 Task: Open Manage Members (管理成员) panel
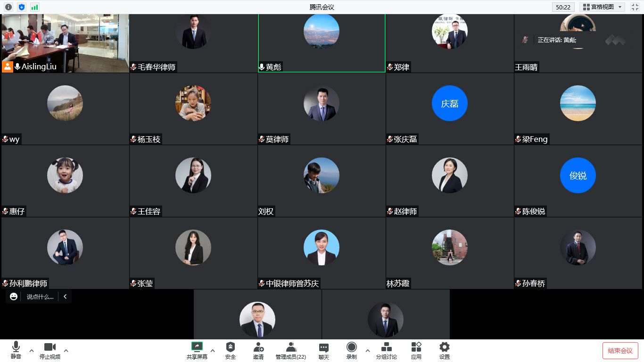tap(291, 351)
